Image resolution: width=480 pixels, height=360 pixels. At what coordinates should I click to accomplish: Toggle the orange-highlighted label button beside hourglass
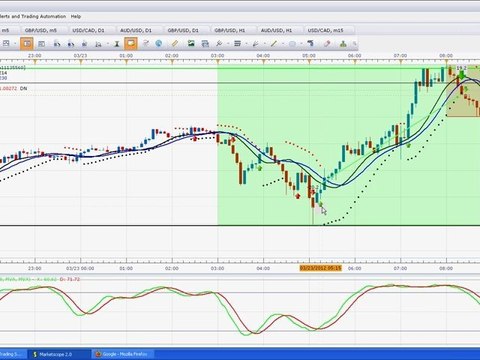(131, 44)
